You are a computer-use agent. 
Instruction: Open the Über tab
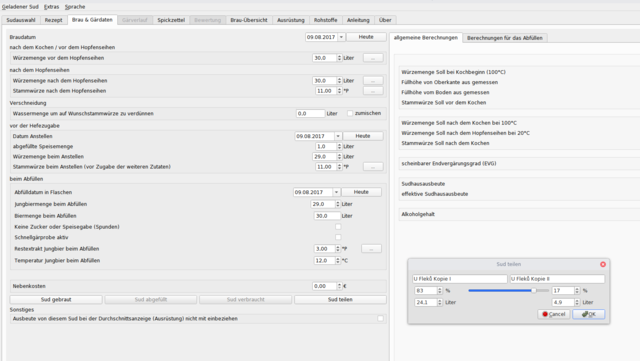(385, 20)
